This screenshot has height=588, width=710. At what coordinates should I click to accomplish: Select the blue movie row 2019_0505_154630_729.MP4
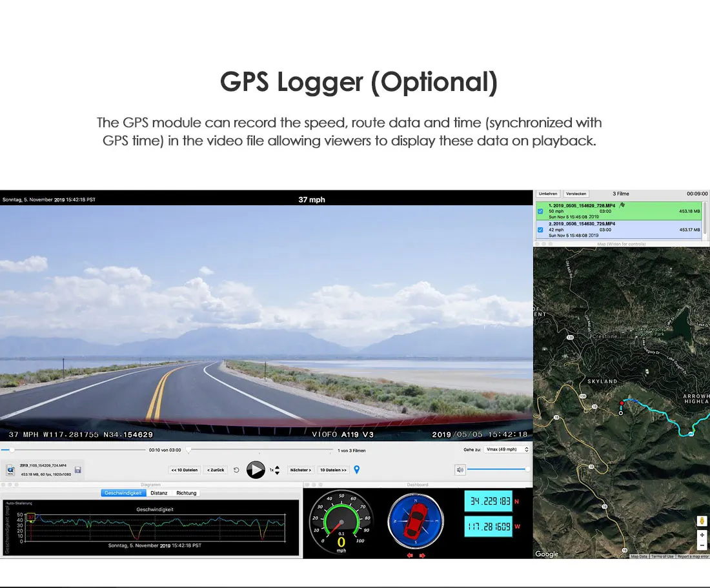[x=618, y=230]
